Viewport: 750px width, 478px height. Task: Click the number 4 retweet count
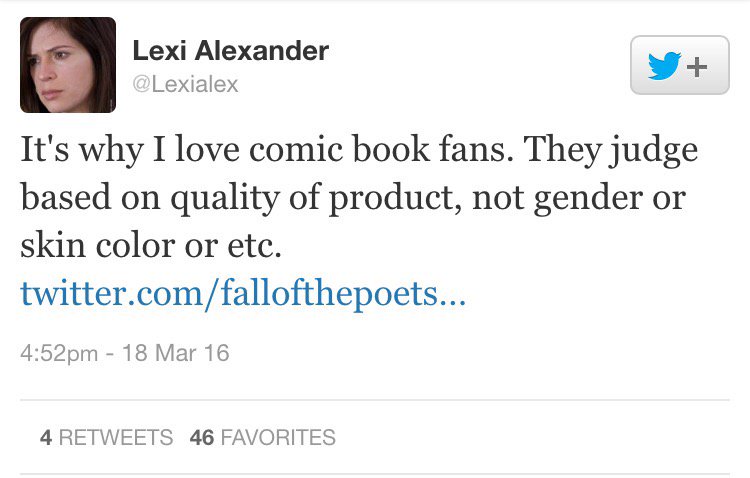[x=46, y=437]
